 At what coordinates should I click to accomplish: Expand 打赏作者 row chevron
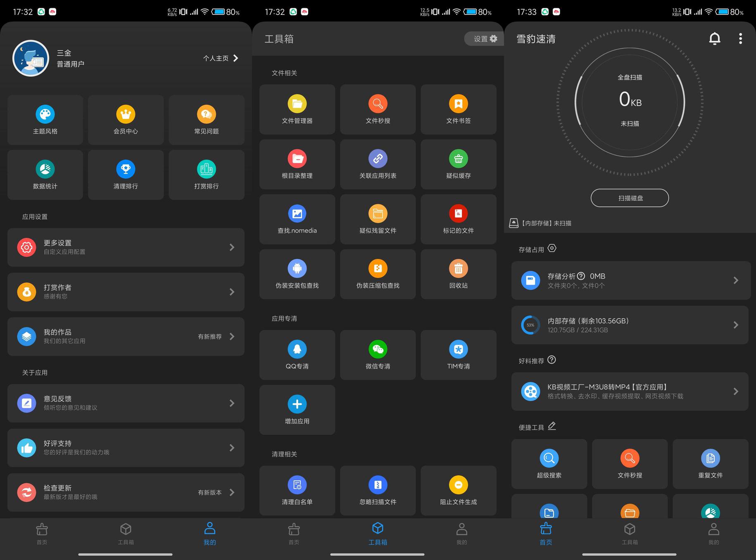click(x=232, y=292)
